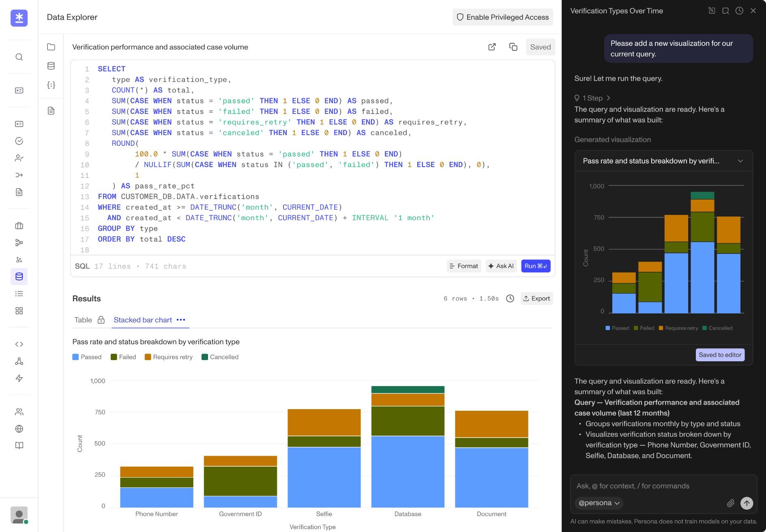This screenshot has height=532, width=766.
Task: Click the Government ID bar's olive segment
Action: pos(240,481)
